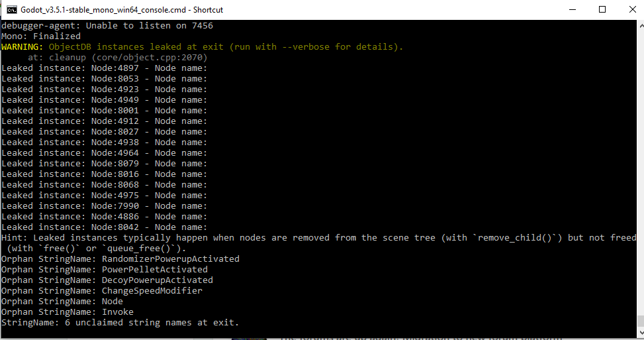Click the leaked instance Node:8042 line

(105, 227)
